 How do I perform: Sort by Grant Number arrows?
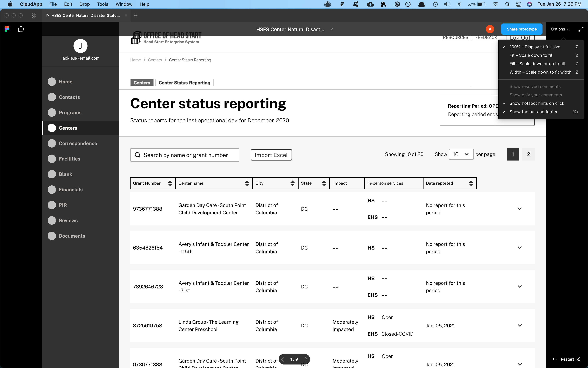(x=170, y=183)
